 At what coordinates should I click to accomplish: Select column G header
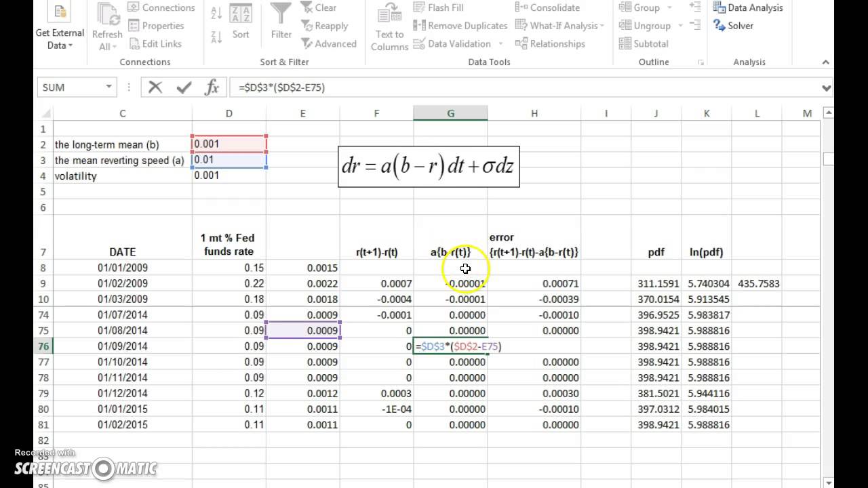pos(450,113)
